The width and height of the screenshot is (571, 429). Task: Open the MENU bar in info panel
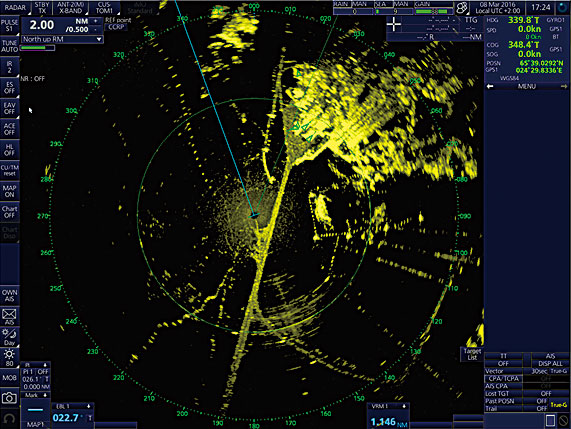tap(527, 86)
